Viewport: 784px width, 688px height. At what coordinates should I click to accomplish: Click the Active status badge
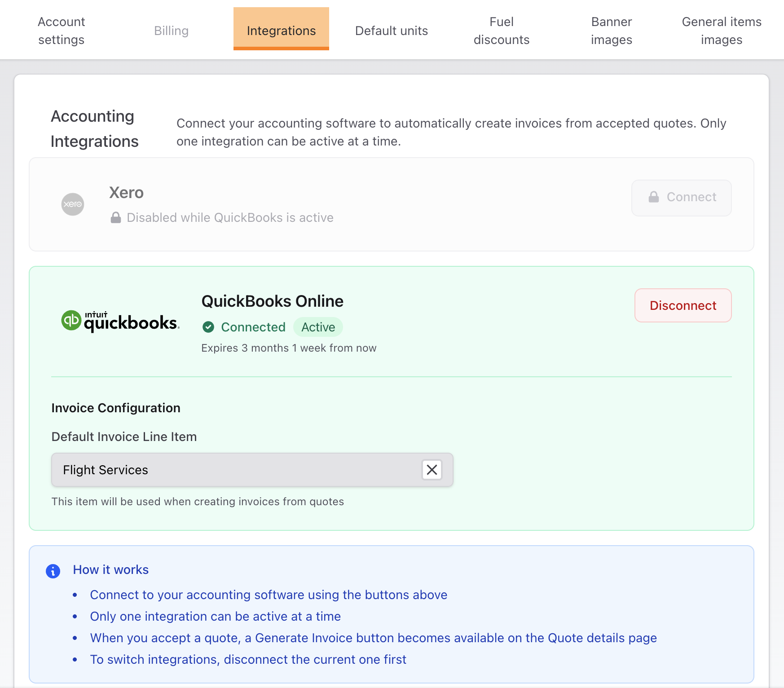pos(318,327)
